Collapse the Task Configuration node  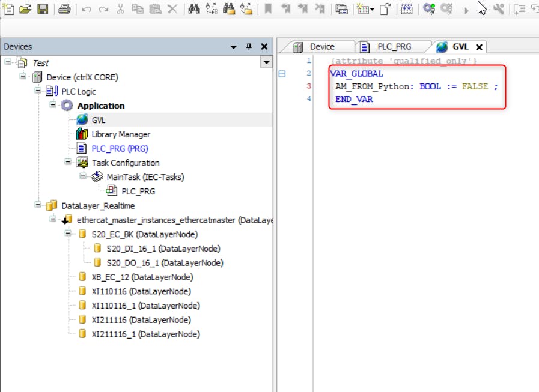(68, 162)
